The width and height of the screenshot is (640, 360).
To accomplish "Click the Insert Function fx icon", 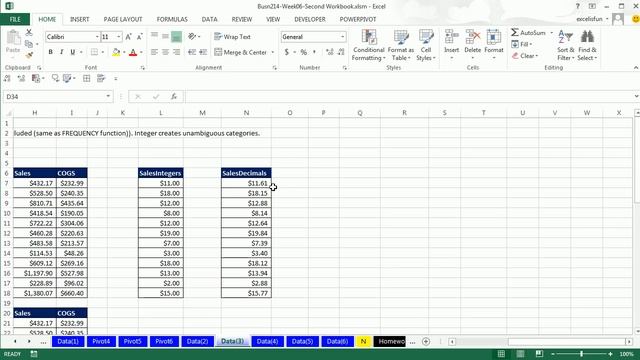I will click(174, 97).
